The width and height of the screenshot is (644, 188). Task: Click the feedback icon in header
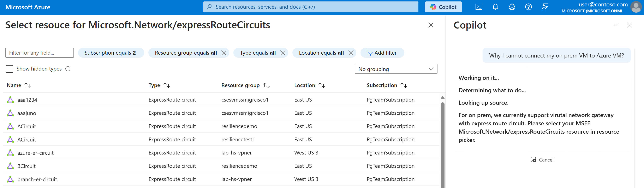click(x=545, y=7)
